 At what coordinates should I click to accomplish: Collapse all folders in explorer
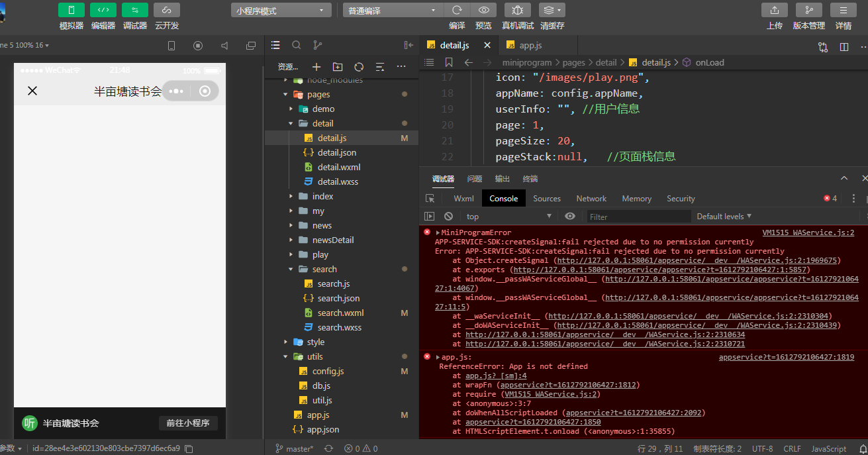(380, 67)
